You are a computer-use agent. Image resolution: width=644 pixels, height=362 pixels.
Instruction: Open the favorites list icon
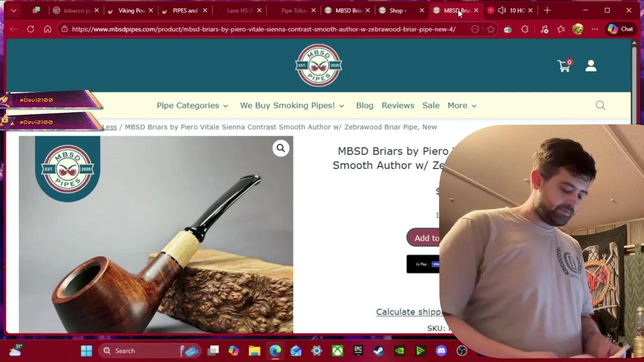(x=561, y=29)
